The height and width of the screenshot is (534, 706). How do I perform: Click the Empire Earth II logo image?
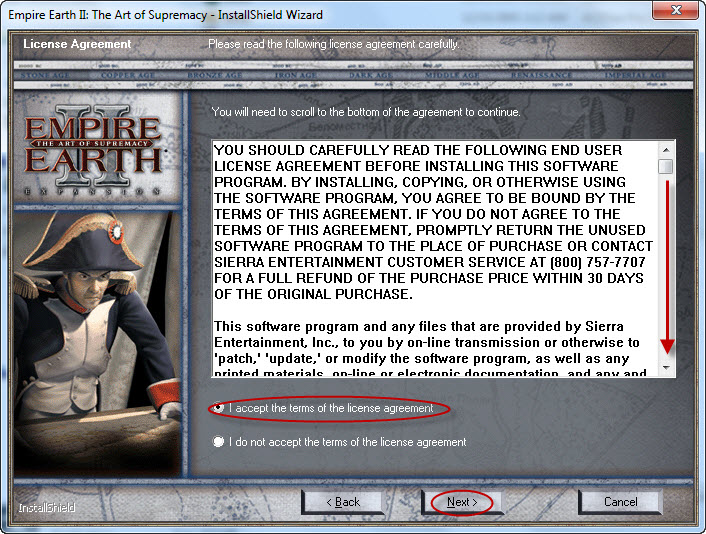click(x=93, y=151)
